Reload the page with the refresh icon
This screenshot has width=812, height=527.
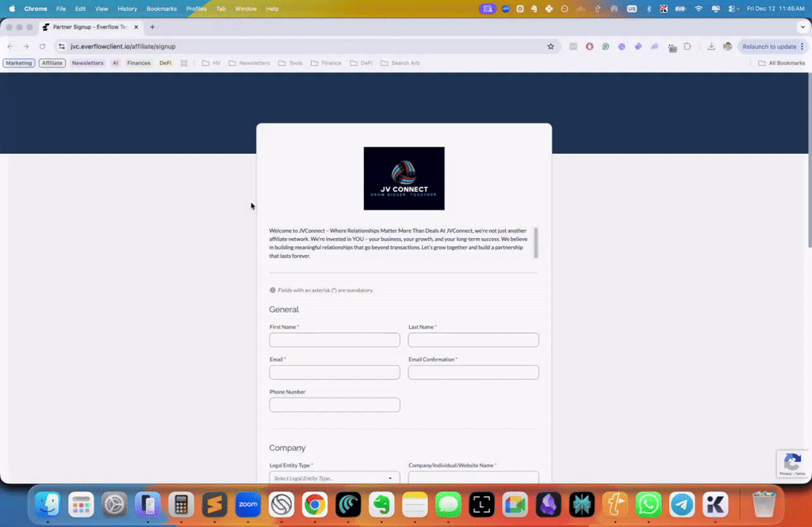[x=42, y=46]
